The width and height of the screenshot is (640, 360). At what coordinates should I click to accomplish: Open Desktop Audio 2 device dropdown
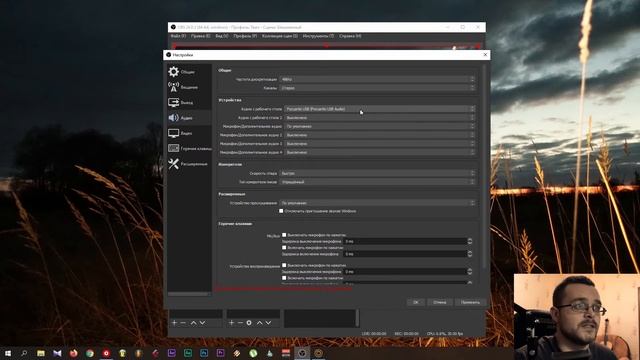pos(380,118)
